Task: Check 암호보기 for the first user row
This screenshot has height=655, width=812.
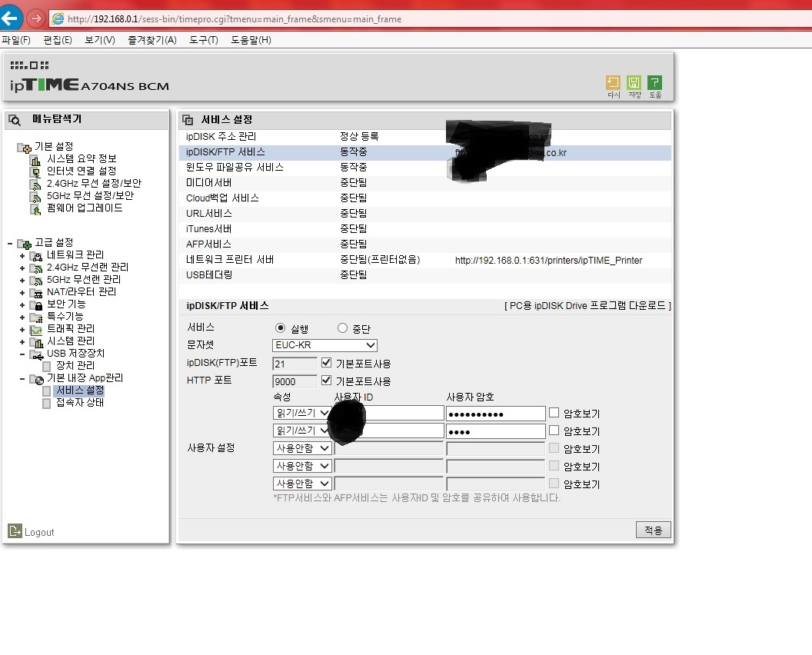Action: click(x=554, y=413)
